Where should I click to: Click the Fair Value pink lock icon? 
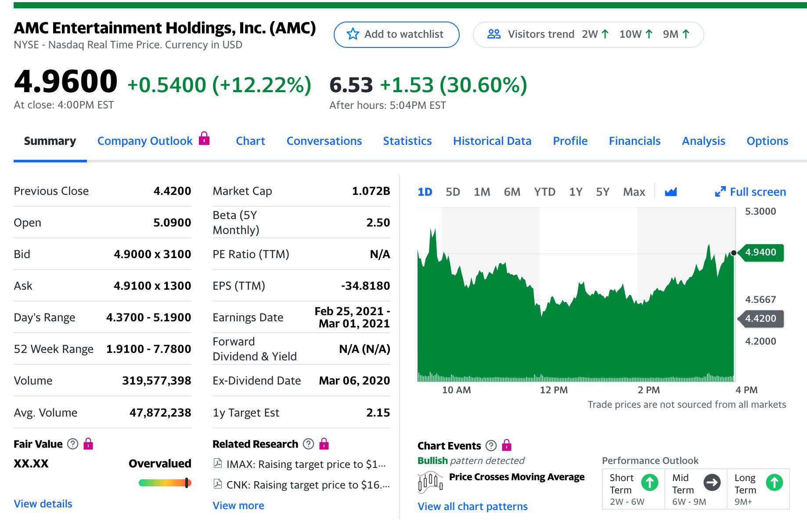(88, 444)
